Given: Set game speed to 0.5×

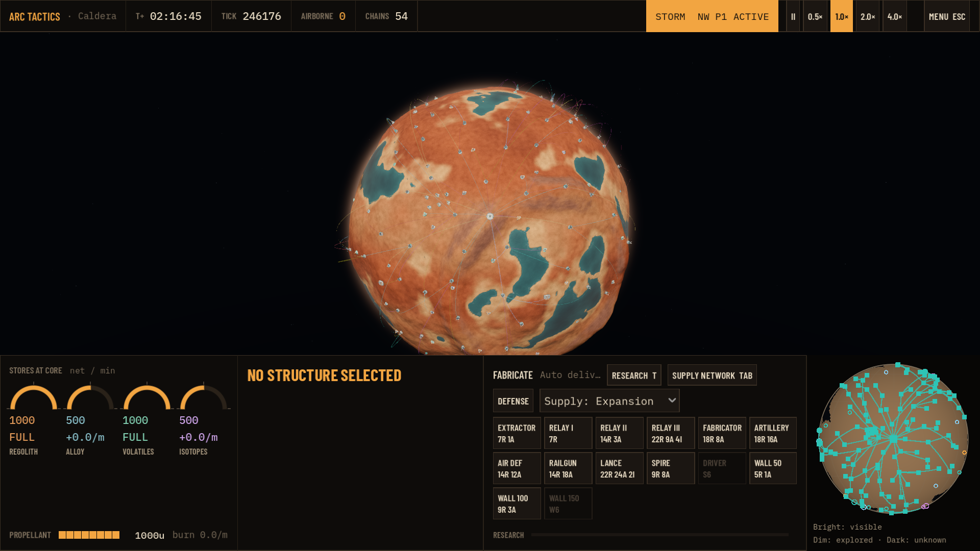Looking at the screenshot, I should tap(815, 16).
